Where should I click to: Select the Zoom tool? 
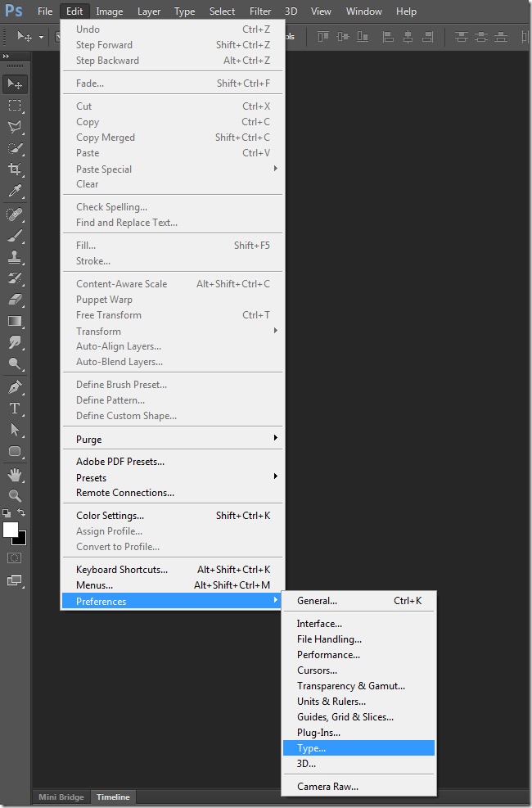point(15,495)
